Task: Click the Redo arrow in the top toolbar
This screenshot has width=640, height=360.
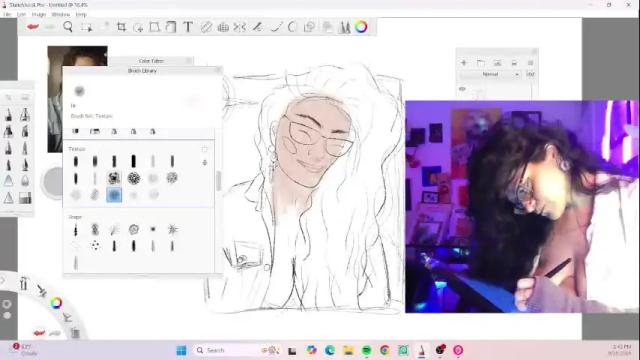Action: [x=50, y=27]
